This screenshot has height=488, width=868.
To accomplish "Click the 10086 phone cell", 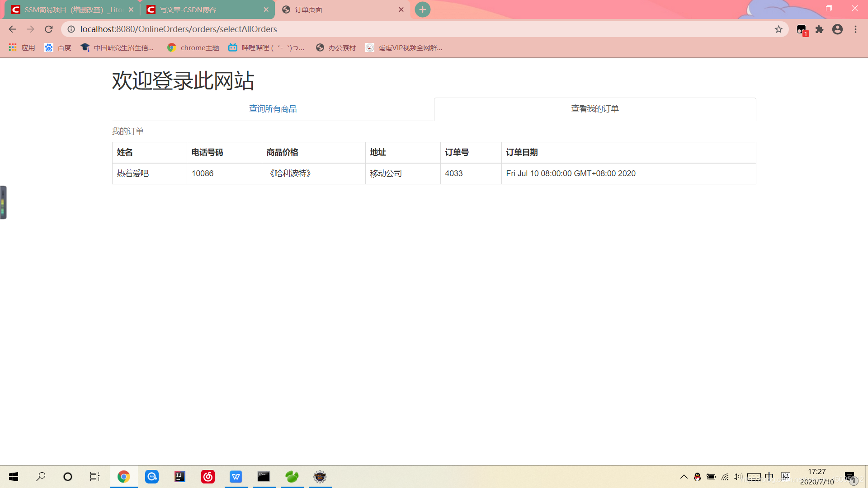I will pyautogui.click(x=224, y=174).
